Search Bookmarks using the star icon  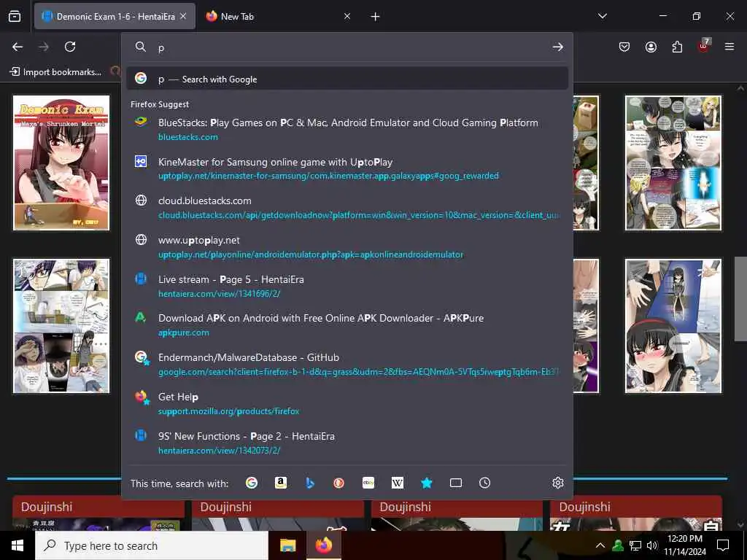coord(426,483)
